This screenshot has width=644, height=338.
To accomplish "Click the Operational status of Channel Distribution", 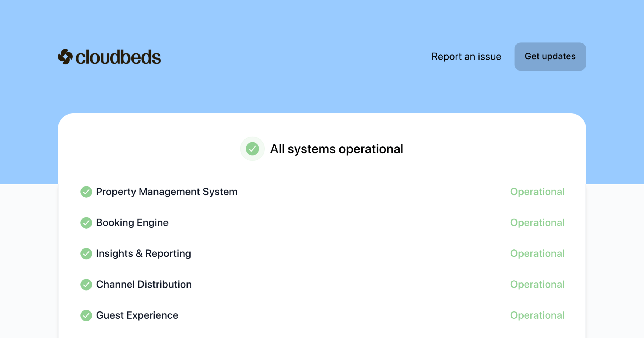I will tap(537, 284).
